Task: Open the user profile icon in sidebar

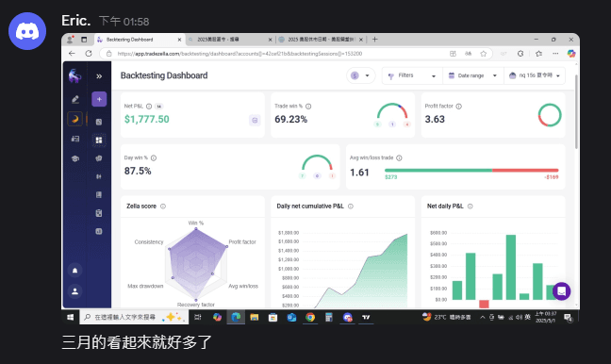Action: click(74, 291)
